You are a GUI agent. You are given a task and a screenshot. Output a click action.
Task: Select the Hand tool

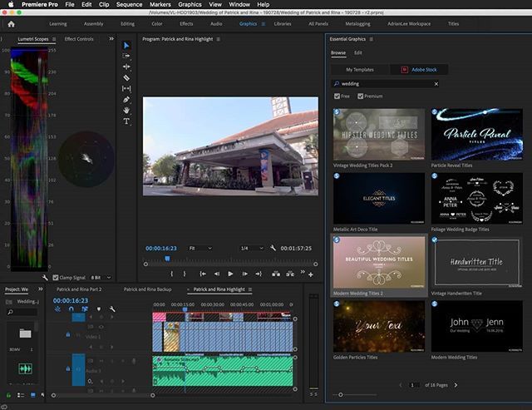[x=126, y=111]
